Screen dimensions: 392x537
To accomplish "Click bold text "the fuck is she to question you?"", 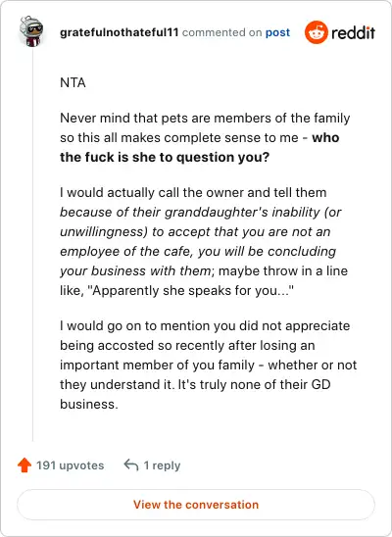I will coord(165,157).
